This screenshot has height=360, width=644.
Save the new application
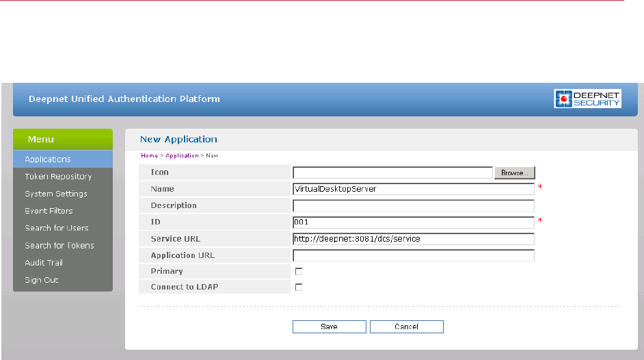330,326
